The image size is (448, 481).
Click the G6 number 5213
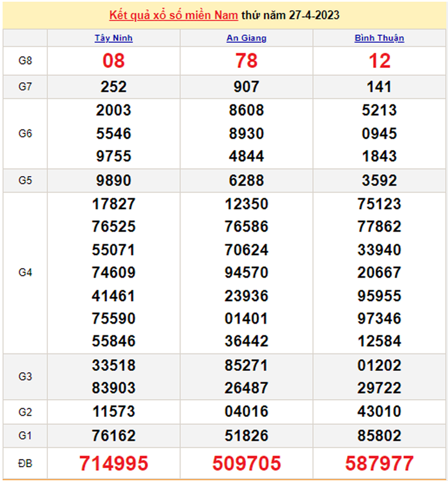380,110
